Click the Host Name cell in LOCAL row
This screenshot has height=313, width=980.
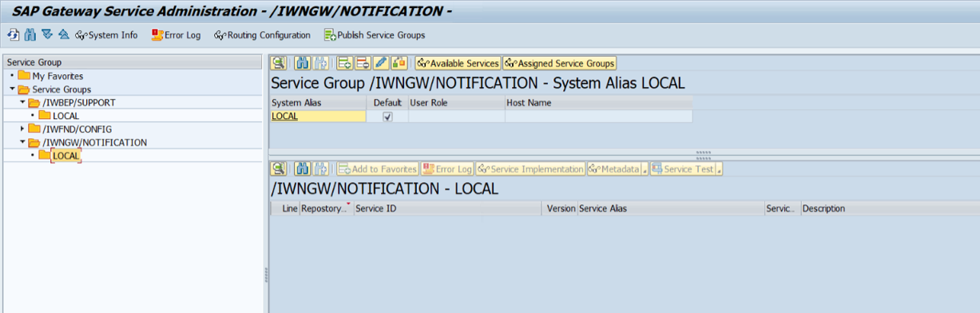click(598, 116)
